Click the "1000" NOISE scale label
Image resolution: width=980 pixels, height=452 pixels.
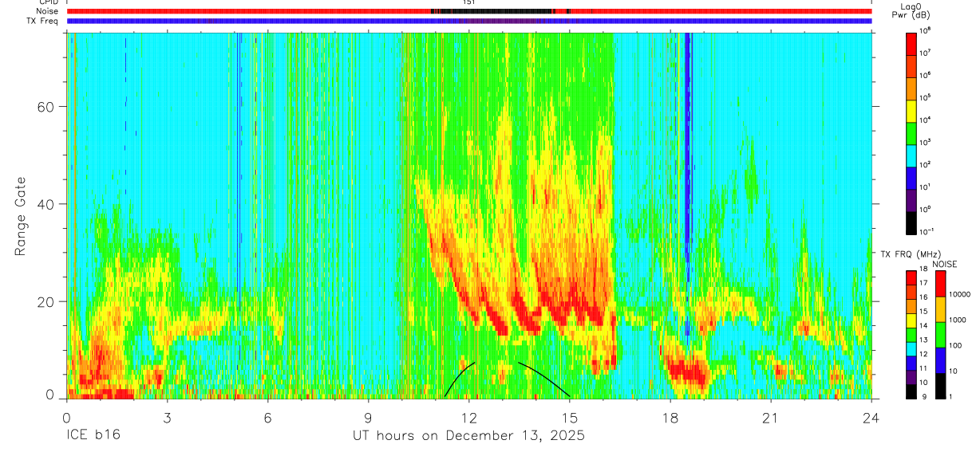click(958, 320)
